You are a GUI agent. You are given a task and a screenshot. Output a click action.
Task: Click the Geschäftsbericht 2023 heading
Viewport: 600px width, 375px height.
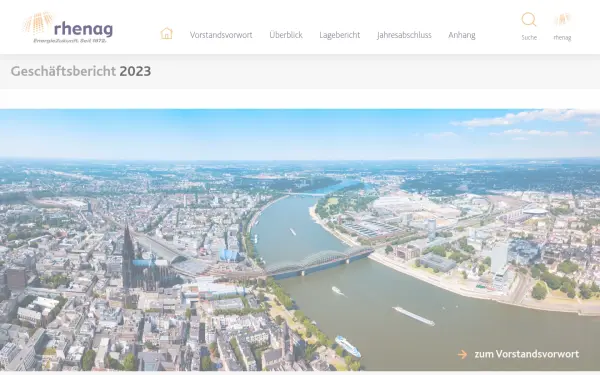pos(81,71)
